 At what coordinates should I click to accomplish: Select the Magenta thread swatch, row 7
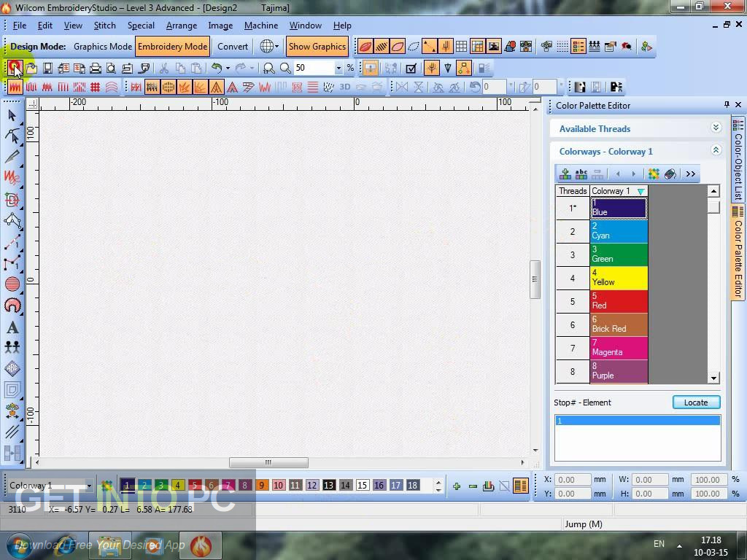tap(619, 348)
